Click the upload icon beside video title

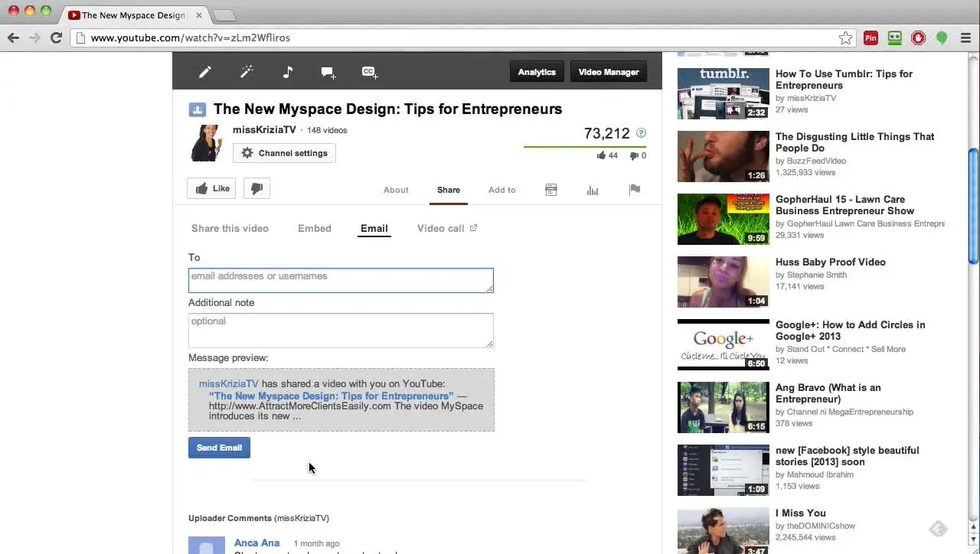tap(198, 109)
